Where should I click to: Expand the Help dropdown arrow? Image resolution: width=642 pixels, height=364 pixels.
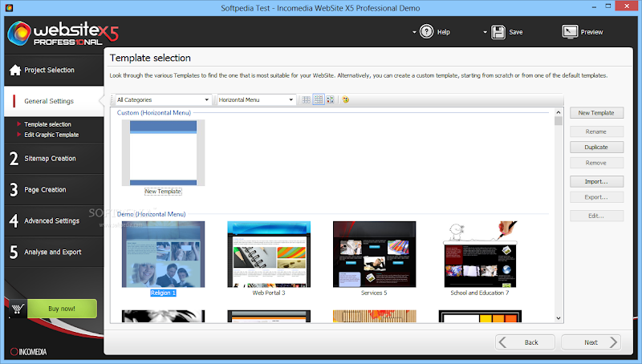point(414,32)
